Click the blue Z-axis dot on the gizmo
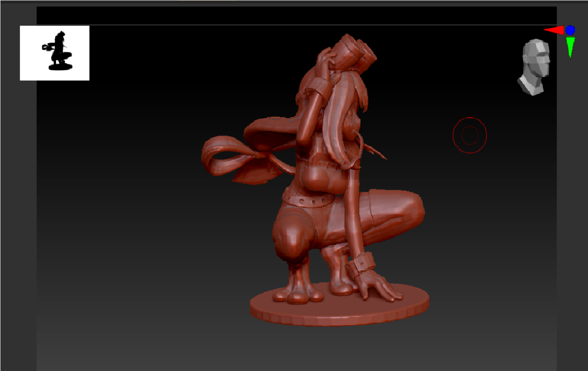The height and width of the screenshot is (371, 588). (570, 30)
